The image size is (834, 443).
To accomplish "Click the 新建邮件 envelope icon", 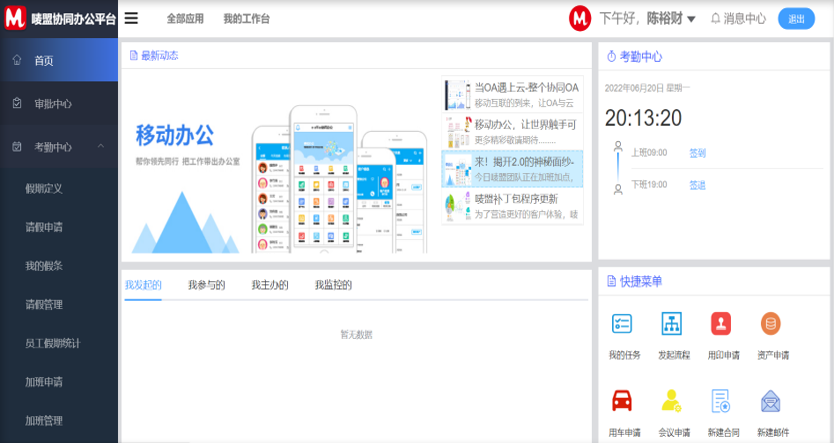I will click(x=771, y=401).
